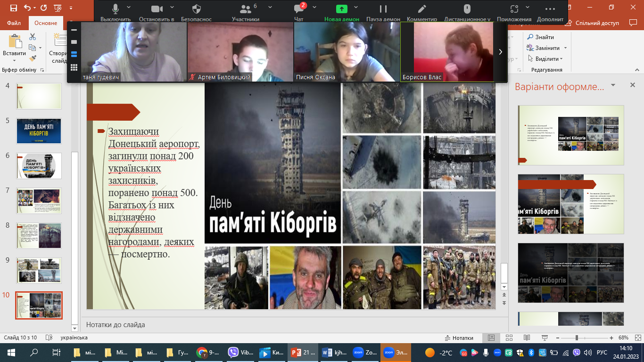Redo action in PowerPoint quick access
The width and height of the screenshot is (644, 362).
[44, 8]
